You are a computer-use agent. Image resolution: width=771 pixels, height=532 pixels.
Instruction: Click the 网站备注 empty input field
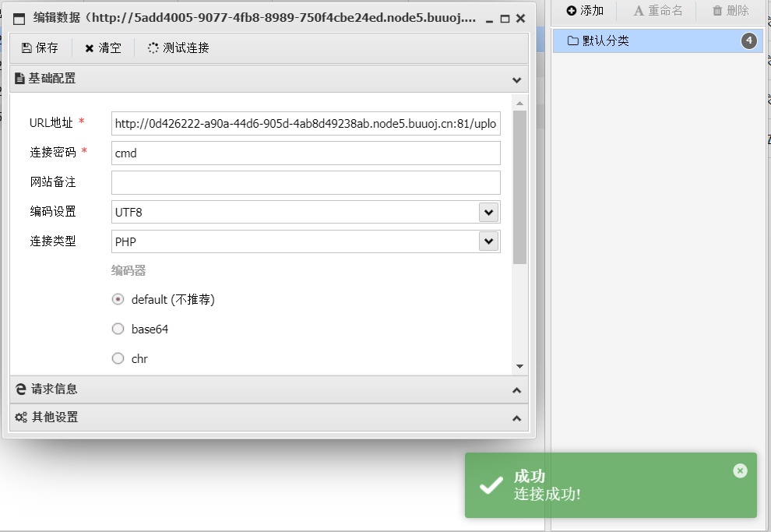[305, 183]
